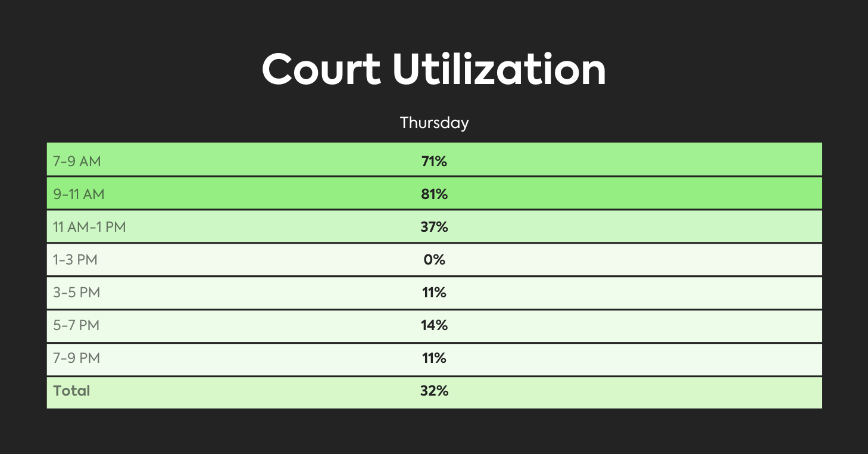The image size is (868, 454).
Task: Click the 1–3 PM time slot label
Action: point(76,260)
